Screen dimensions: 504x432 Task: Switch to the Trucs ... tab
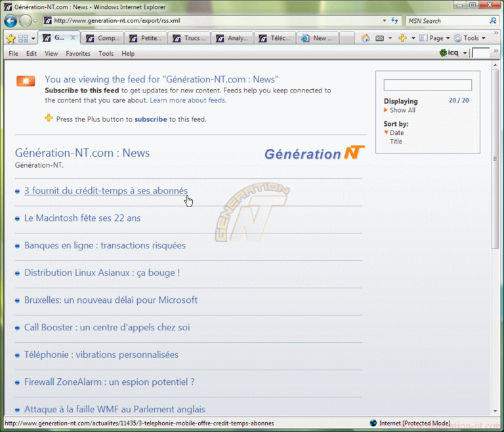189,38
